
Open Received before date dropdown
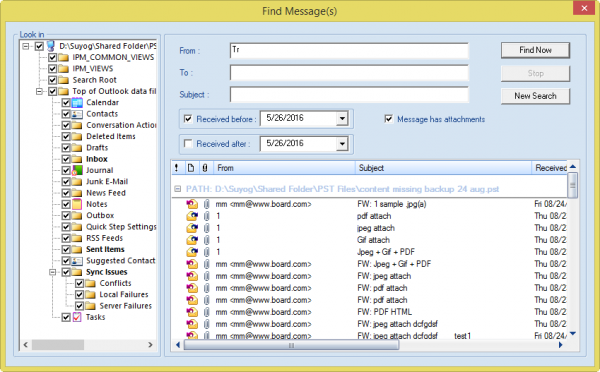click(342, 119)
